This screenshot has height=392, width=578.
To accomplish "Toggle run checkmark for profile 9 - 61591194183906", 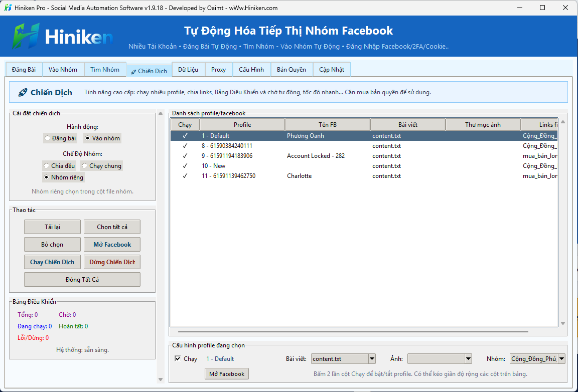I will [x=185, y=156].
